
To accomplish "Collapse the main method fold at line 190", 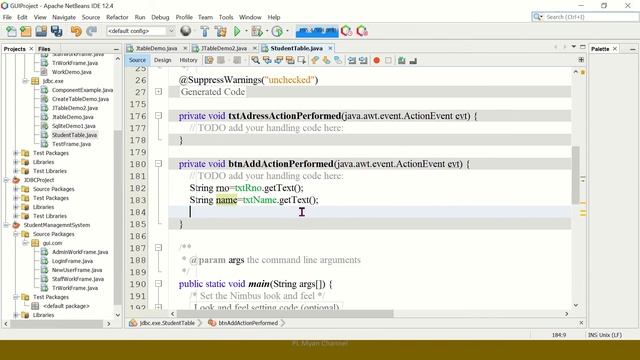I will pos(159,284).
